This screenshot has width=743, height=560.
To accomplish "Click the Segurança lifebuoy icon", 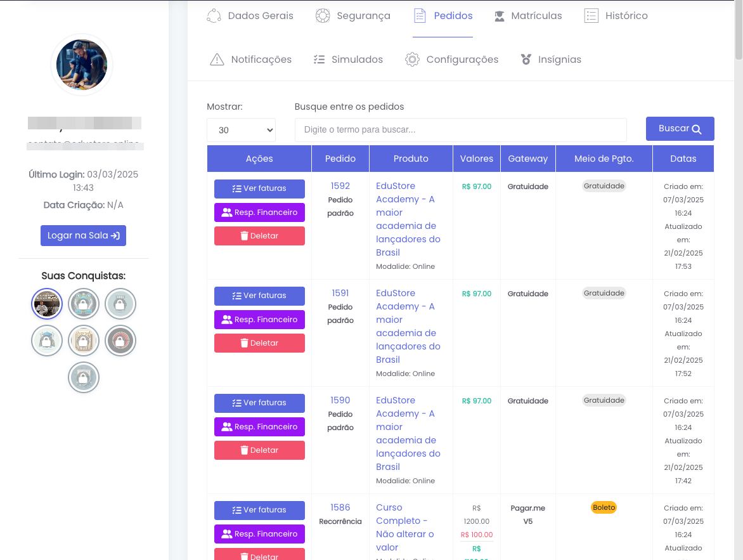I will [323, 16].
